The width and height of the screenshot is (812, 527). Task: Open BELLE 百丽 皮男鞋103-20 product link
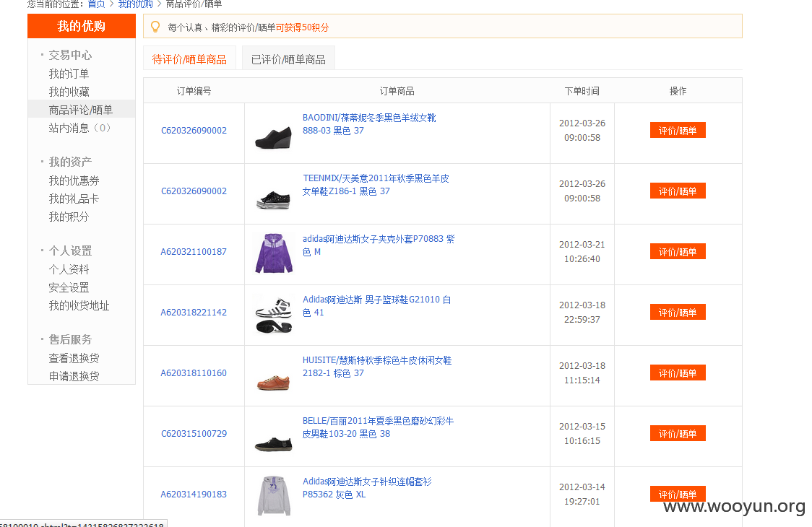click(378, 427)
